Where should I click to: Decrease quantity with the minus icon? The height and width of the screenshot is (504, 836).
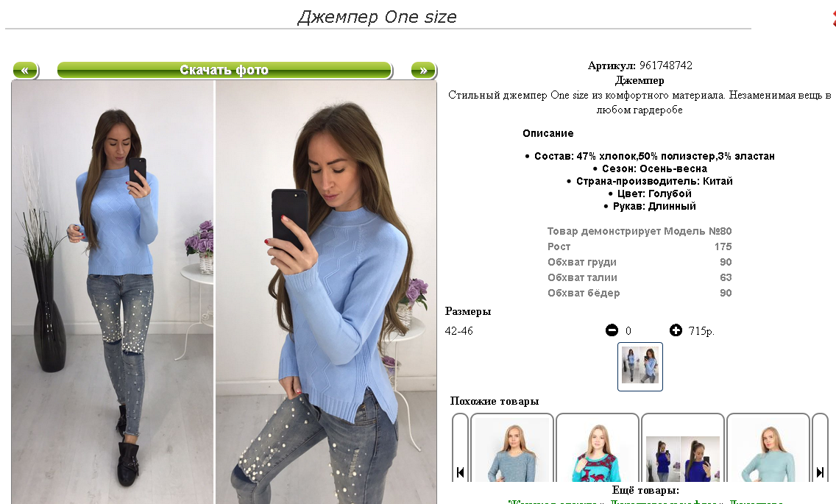coord(612,330)
